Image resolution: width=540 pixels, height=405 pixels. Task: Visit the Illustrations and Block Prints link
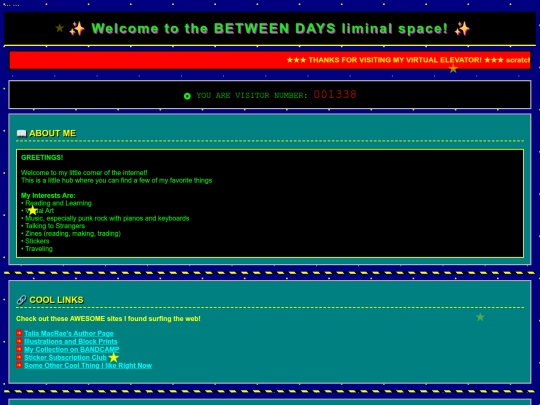pos(71,341)
